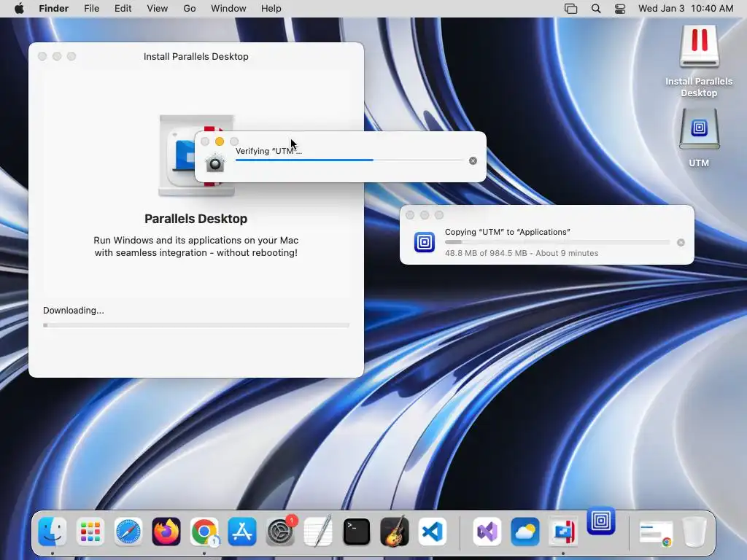The height and width of the screenshot is (560, 747).
Task: Open System Settings with the notification badge
Action: pyautogui.click(x=280, y=532)
